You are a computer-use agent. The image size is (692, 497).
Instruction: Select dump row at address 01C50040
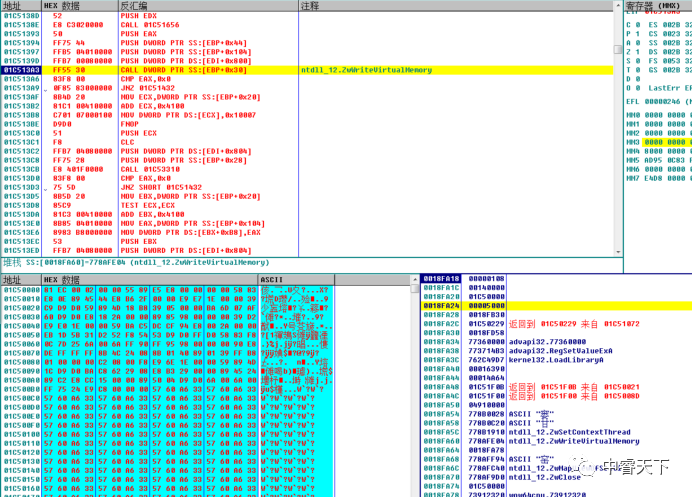click(167, 326)
